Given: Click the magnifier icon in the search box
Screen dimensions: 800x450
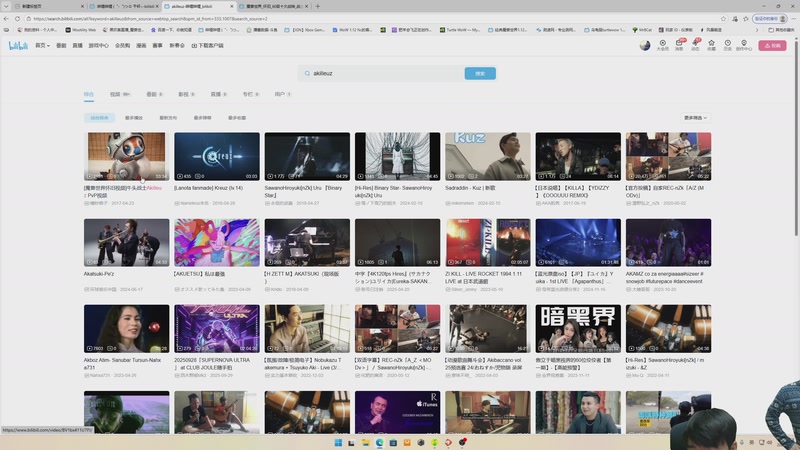Looking at the screenshot, I should point(307,73).
